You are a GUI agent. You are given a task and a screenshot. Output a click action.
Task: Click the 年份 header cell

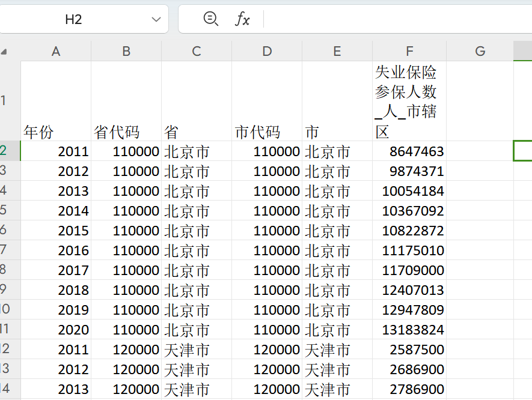56,101
